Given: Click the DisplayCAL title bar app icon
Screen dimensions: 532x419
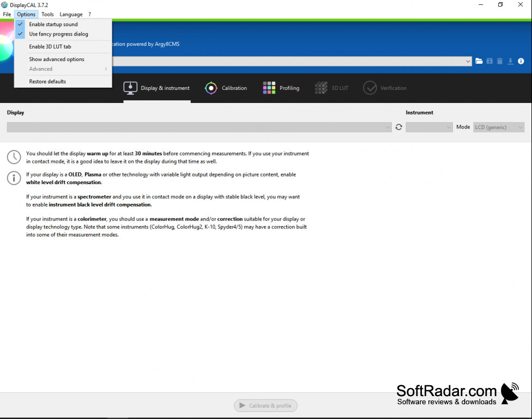Looking at the screenshot, I should point(4,5).
